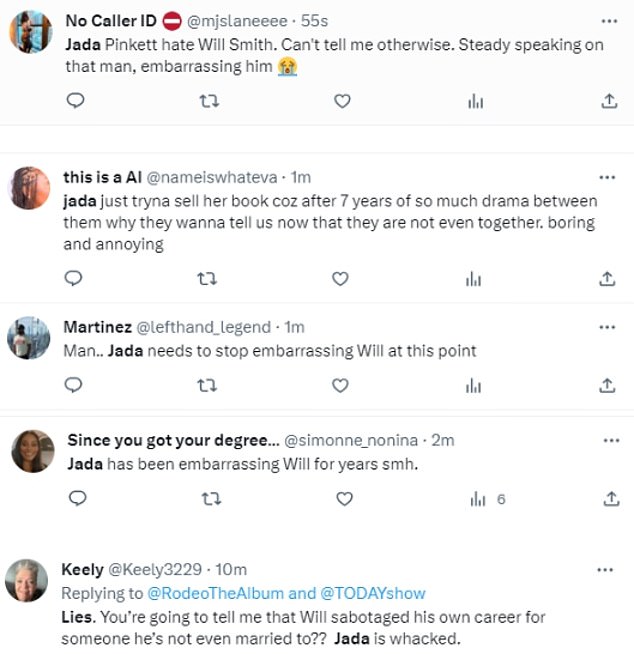Like the 'this is a AI' tweet

pos(342,278)
